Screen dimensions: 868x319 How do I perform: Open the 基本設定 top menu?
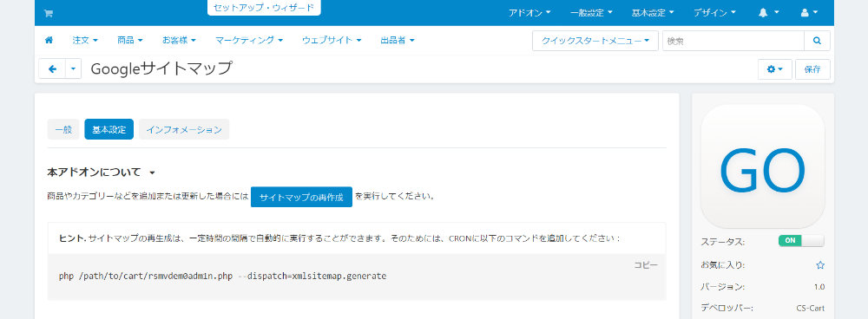pyautogui.click(x=653, y=13)
